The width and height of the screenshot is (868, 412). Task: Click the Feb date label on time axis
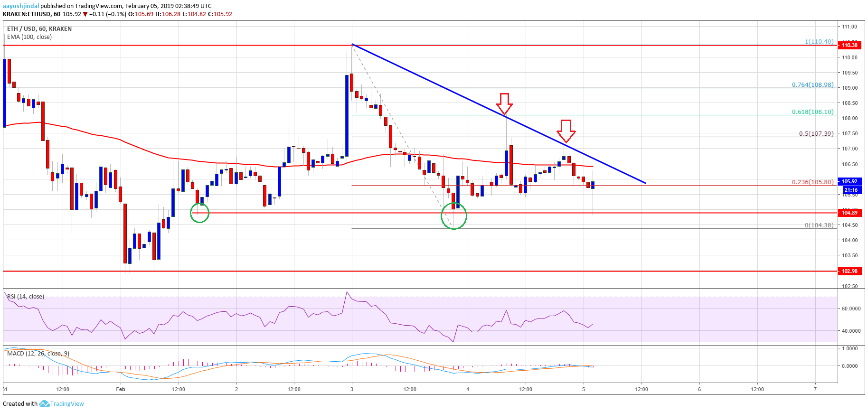tap(121, 389)
